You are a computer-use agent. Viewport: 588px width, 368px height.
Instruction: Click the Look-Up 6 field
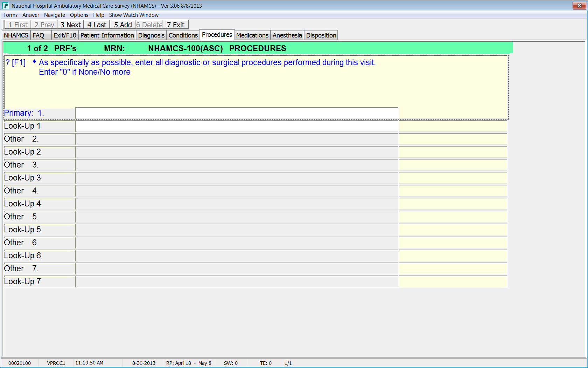(237, 256)
